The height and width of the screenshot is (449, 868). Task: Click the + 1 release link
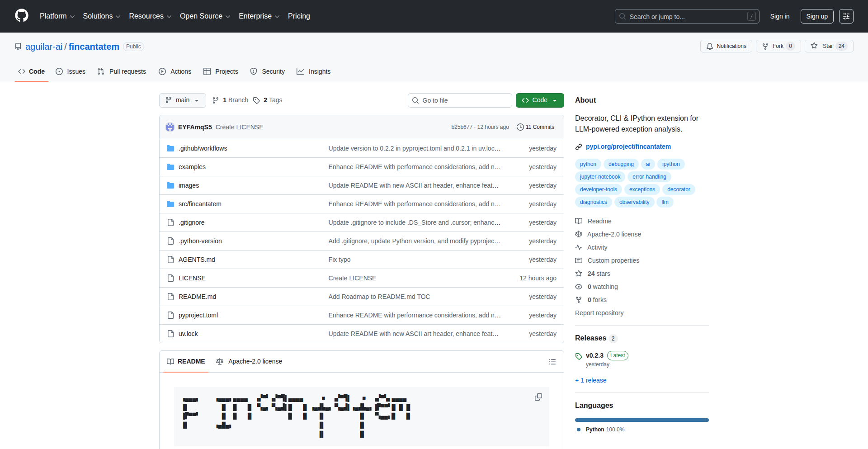(x=590, y=380)
